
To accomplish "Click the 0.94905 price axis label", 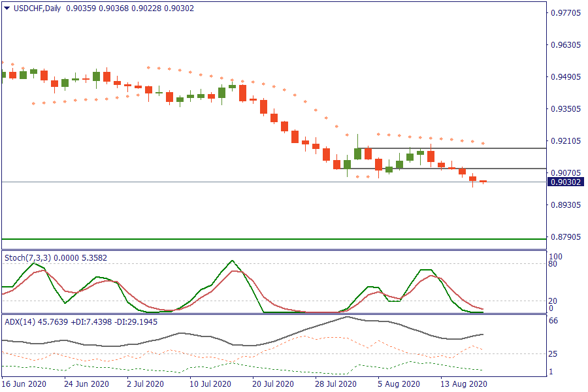I will 566,77.
